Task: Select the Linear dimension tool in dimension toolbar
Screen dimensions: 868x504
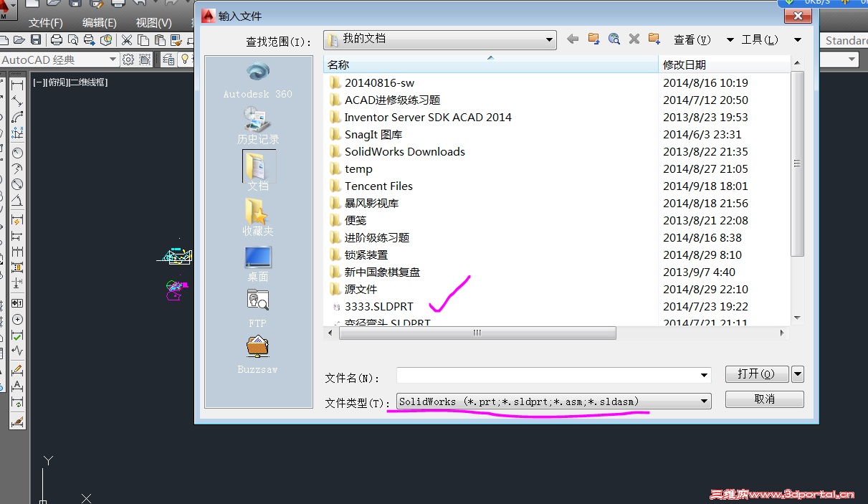Action: click(17, 85)
